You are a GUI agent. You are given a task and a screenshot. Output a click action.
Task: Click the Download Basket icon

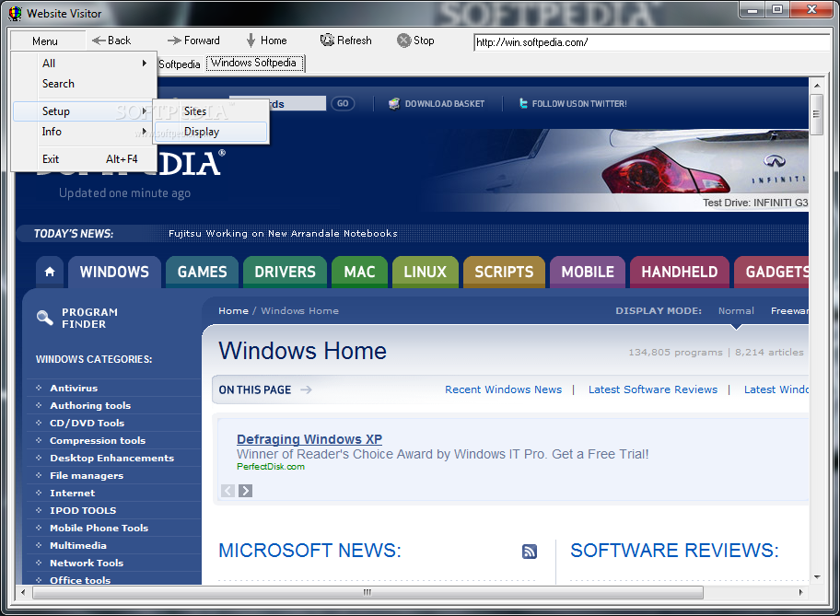pyautogui.click(x=394, y=103)
